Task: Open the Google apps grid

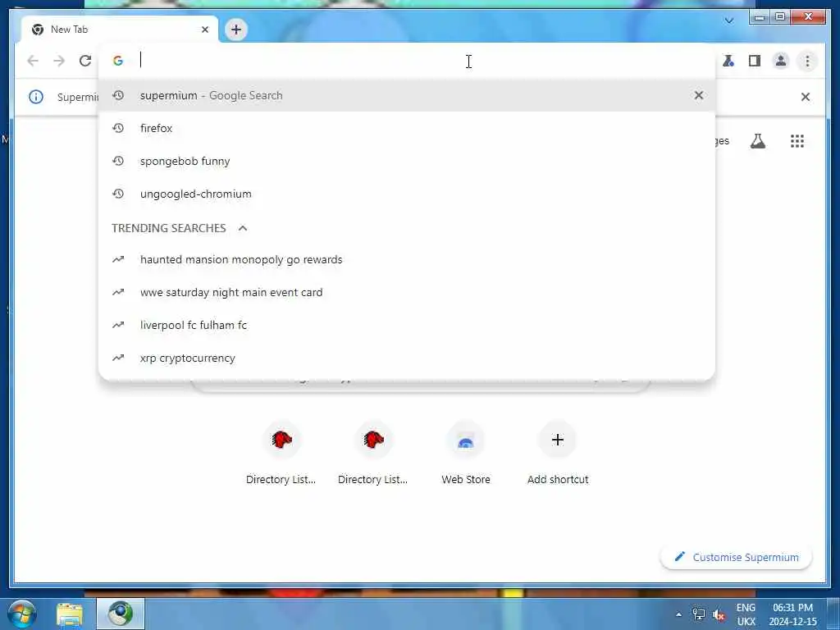Action: (x=797, y=141)
